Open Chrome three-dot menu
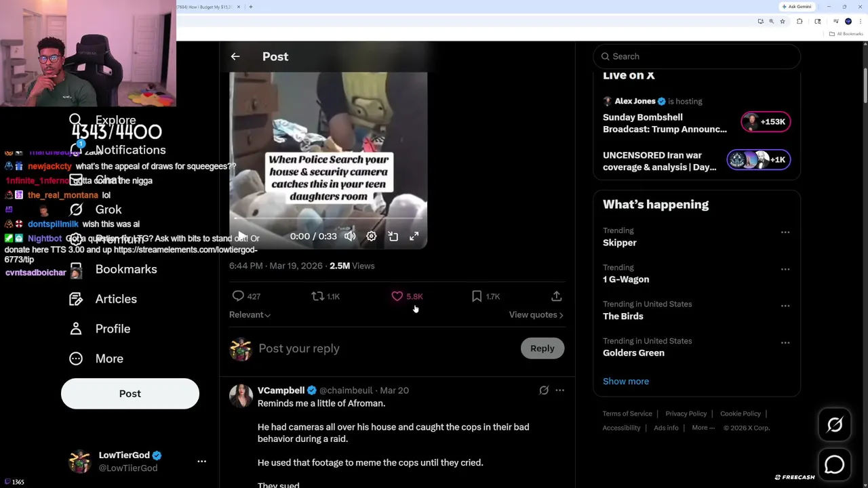Image resolution: width=868 pixels, height=488 pixels. pos(861,21)
